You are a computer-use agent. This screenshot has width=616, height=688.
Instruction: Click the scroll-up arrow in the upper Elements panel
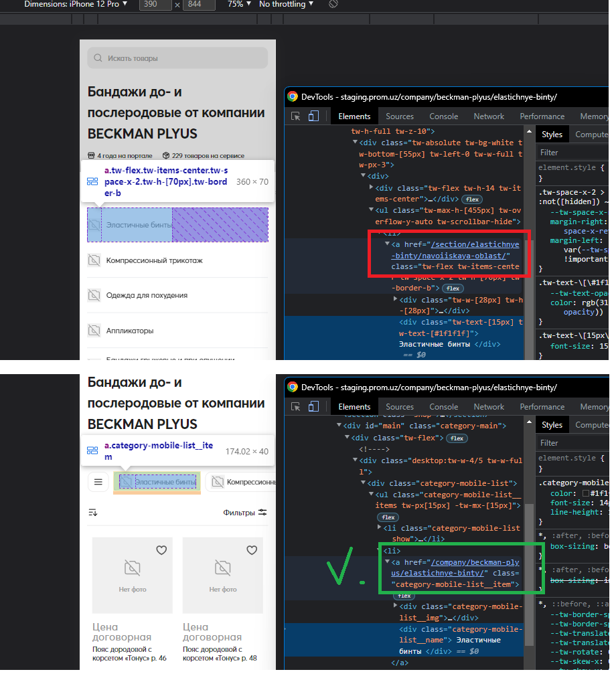pos(529,131)
